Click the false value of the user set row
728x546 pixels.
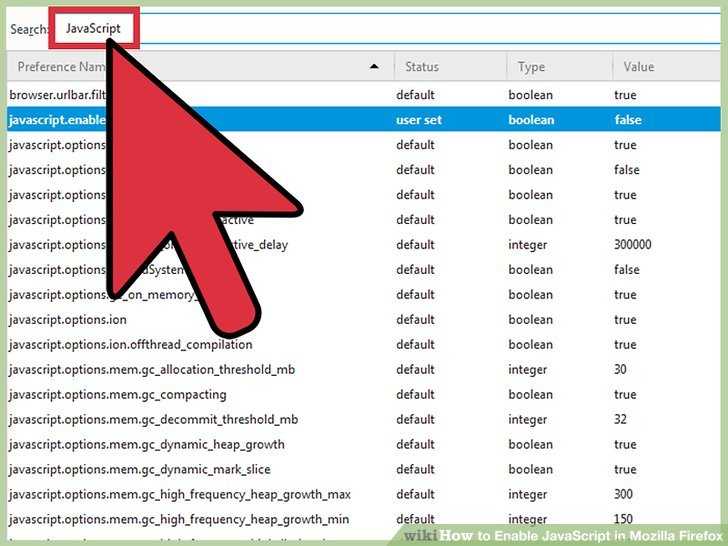click(628, 120)
